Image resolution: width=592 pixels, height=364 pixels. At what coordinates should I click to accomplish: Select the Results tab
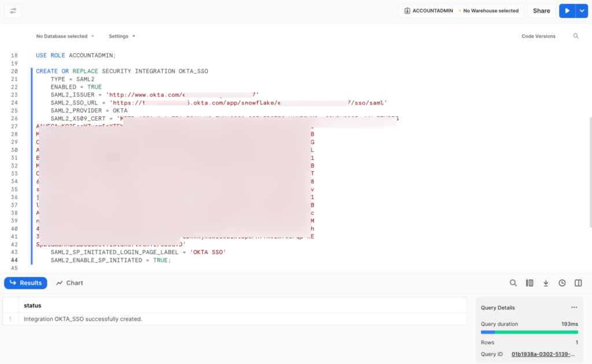tap(25, 283)
